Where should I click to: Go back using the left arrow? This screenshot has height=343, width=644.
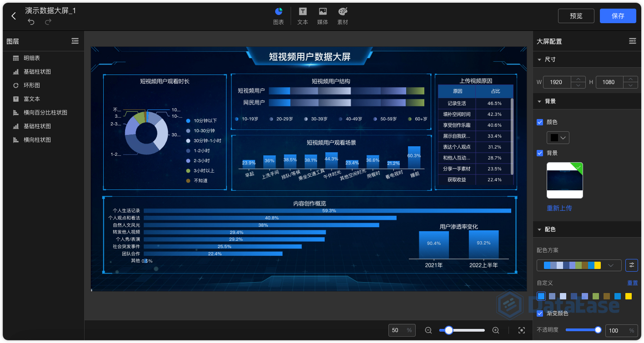click(14, 16)
